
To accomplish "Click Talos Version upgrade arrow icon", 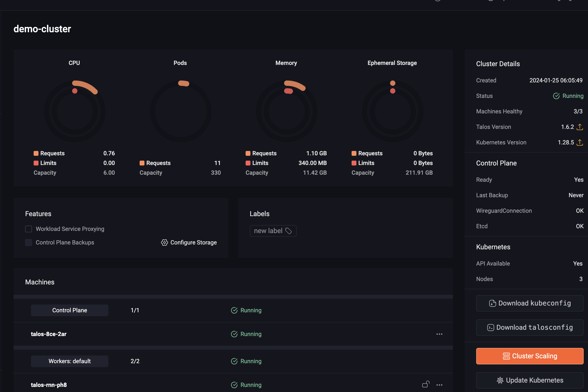I will coord(580,127).
